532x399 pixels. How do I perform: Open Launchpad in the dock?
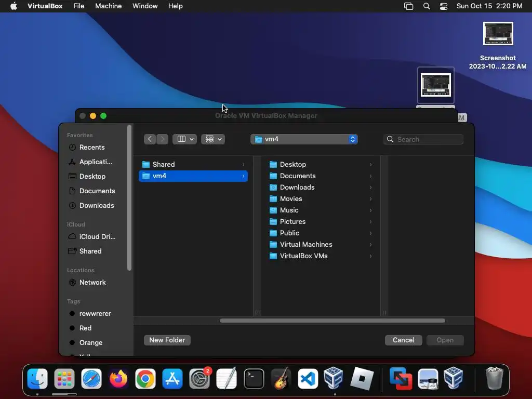(64, 379)
